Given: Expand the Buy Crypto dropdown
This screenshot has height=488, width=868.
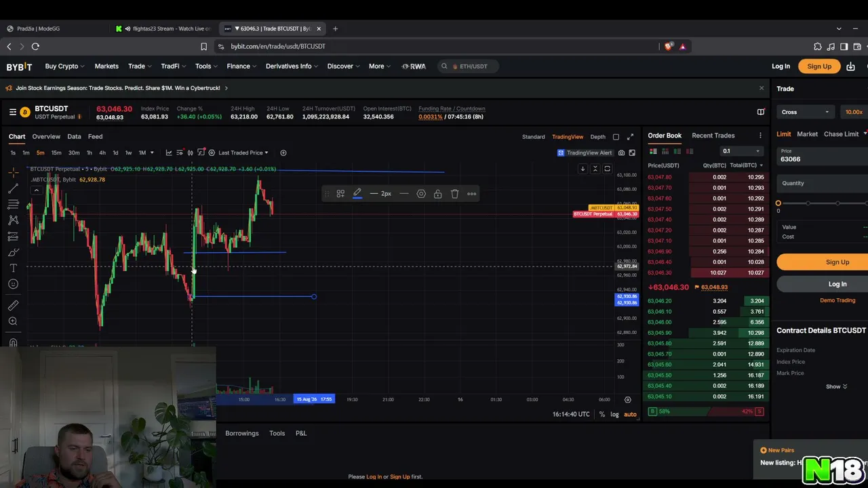Looking at the screenshot, I should coord(64,66).
